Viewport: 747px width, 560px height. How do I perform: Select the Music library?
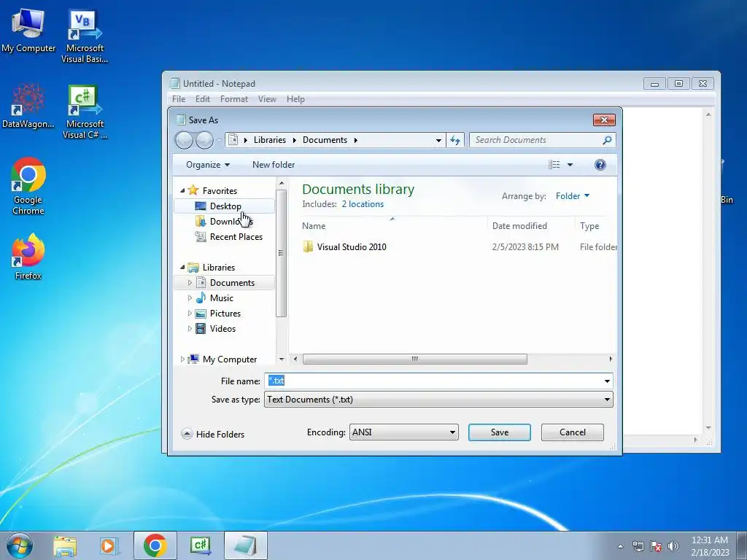pyautogui.click(x=222, y=298)
